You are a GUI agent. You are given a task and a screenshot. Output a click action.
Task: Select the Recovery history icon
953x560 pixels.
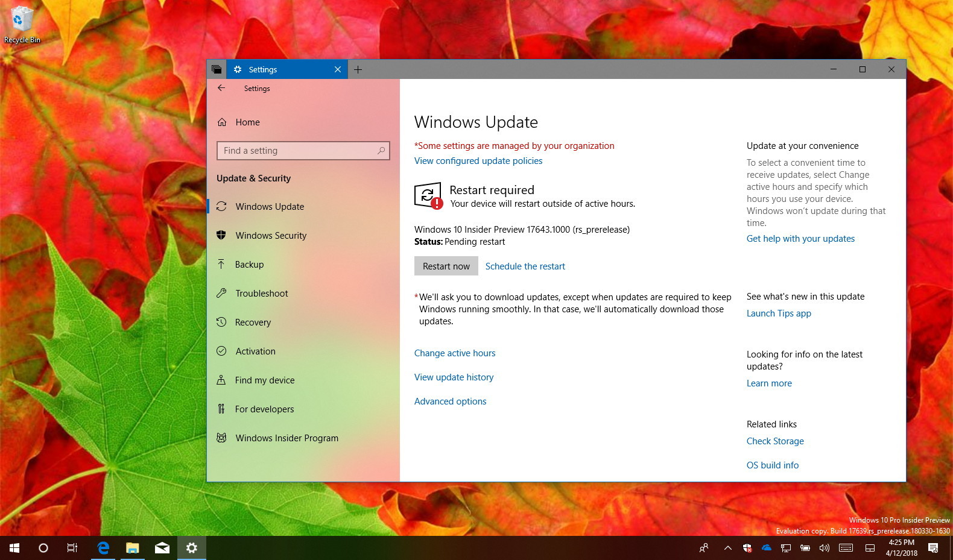221,322
